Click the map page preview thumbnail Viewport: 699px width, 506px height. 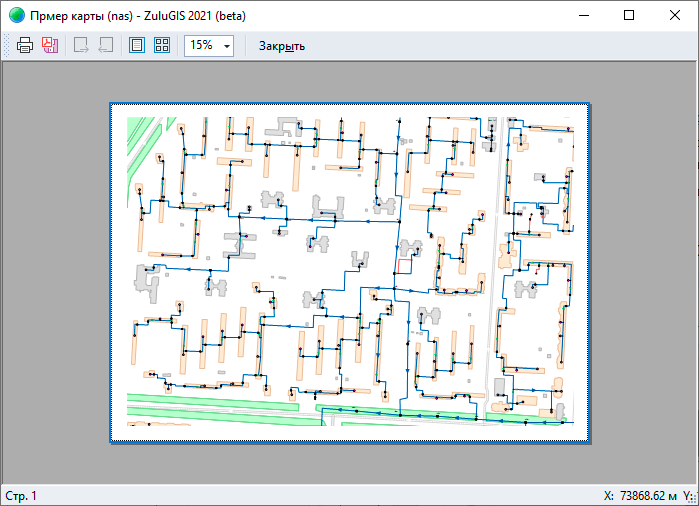click(350, 272)
